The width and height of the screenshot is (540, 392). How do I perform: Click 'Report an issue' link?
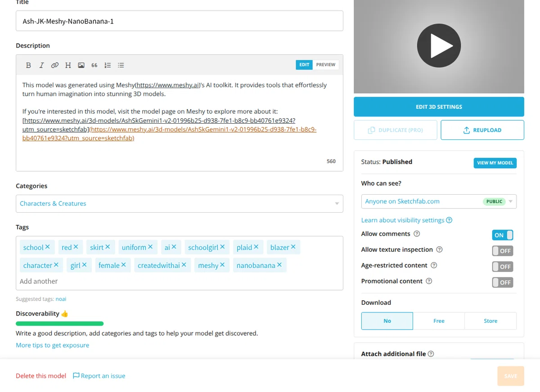pyautogui.click(x=99, y=376)
